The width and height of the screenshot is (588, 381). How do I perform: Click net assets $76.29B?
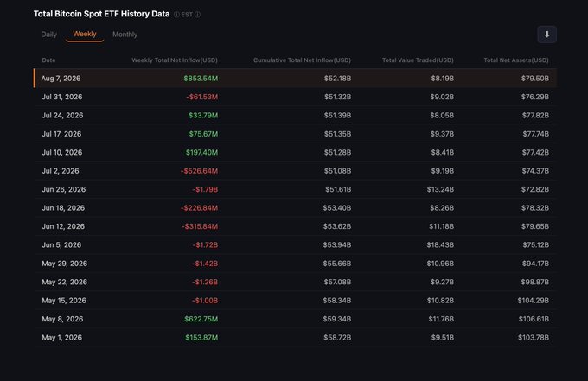tap(534, 97)
